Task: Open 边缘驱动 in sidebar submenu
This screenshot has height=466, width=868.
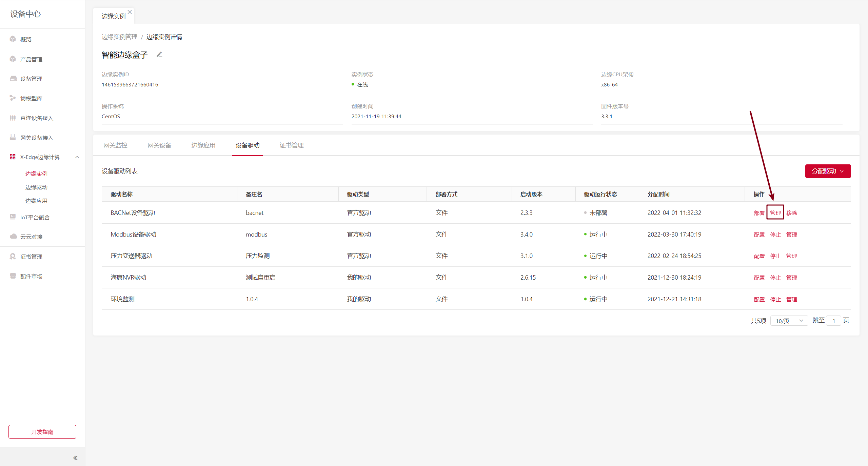Action: tap(36, 187)
